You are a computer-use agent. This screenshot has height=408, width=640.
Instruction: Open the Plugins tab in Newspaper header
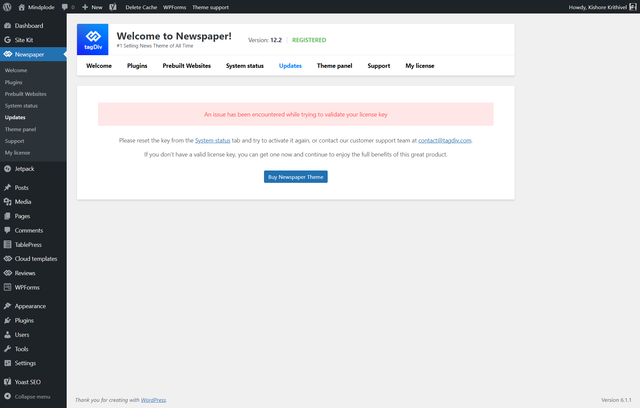(137, 66)
